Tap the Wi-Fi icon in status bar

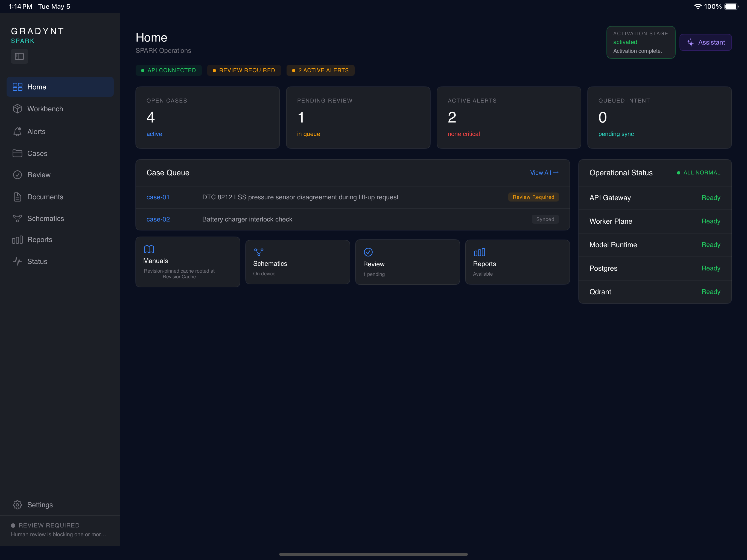click(698, 6)
